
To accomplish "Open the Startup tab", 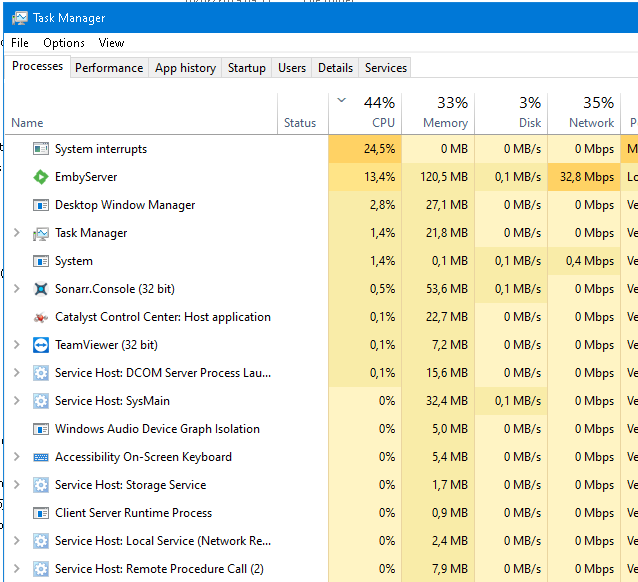I will point(246,68).
